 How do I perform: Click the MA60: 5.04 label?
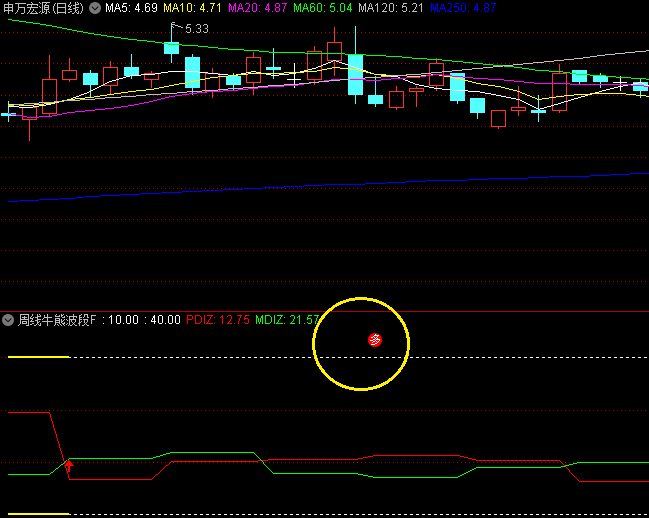point(323,8)
